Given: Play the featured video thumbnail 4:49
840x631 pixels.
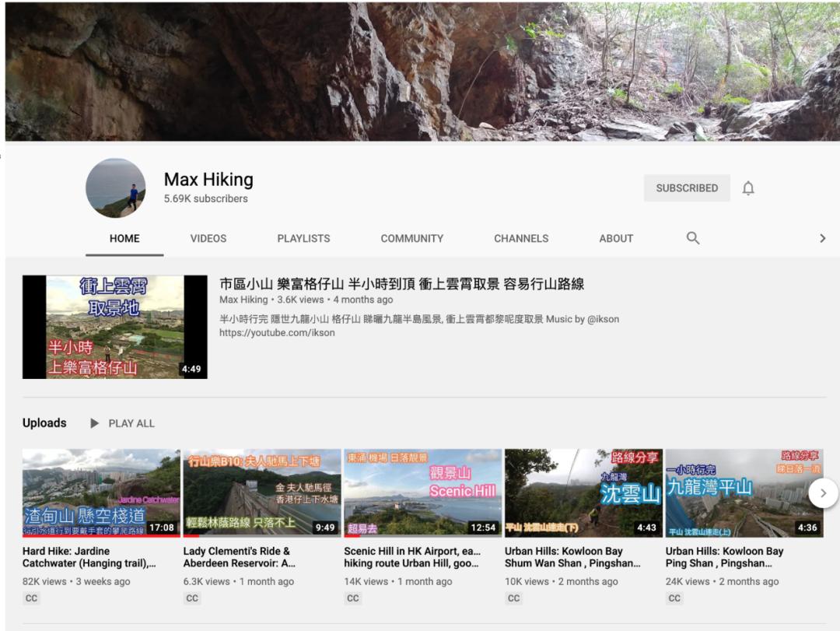Looking at the screenshot, I should (115, 327).
